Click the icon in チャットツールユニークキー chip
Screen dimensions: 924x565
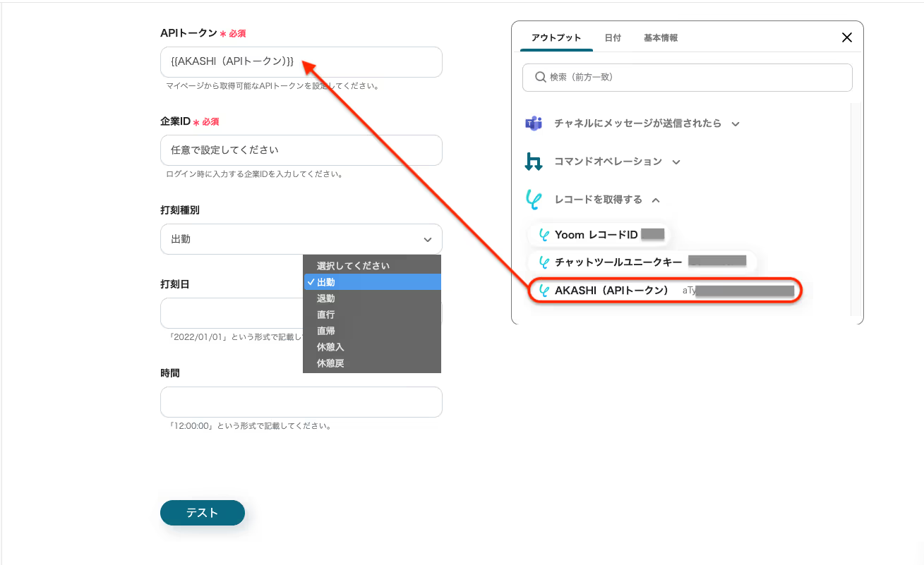click(544, 262)
